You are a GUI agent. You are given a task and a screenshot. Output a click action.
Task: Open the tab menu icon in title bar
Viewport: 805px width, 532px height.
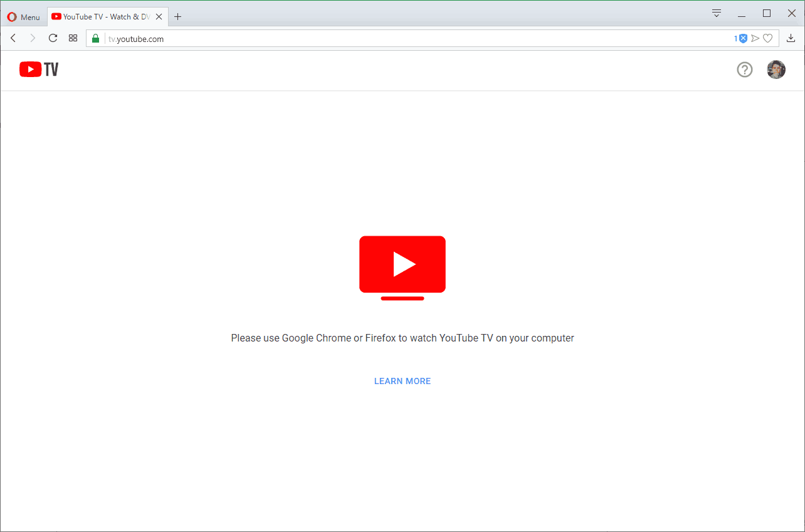(717, 13)
